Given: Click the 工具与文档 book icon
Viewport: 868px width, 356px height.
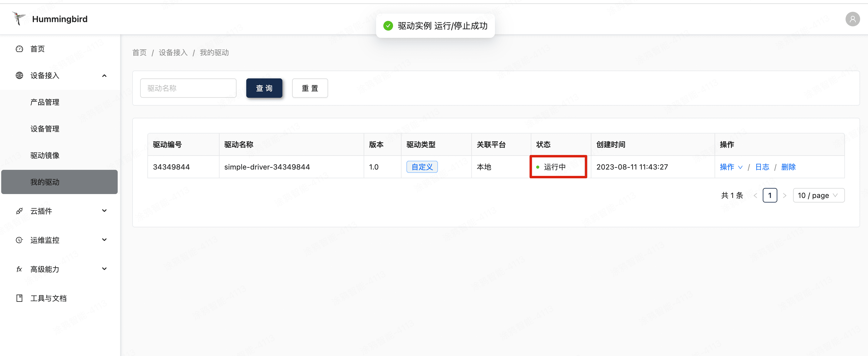Looking at the screenshot, I should click(x=19, y=298).
